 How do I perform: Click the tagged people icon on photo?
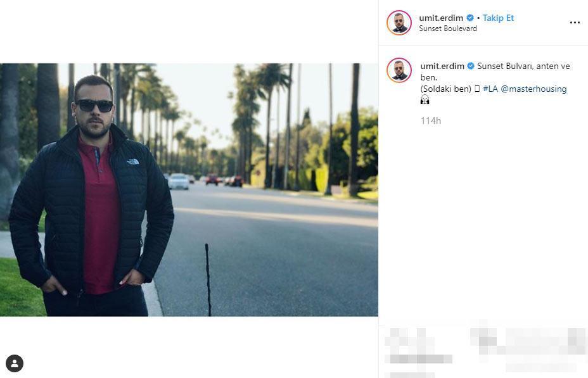click(15, 363)
